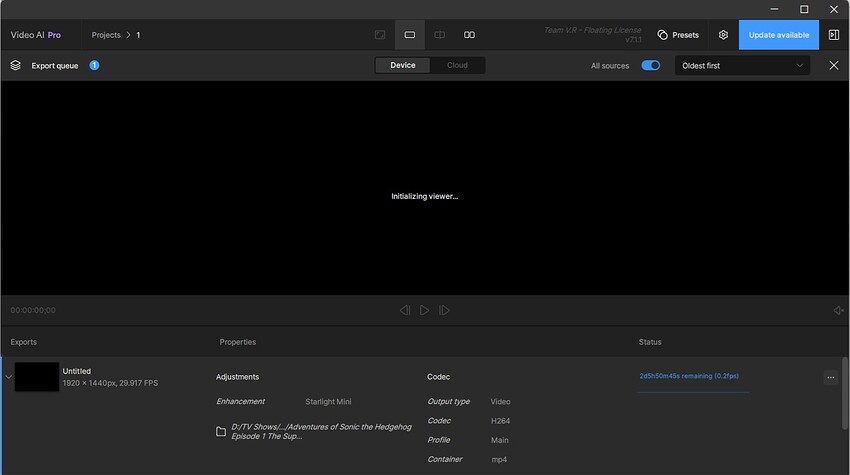
Task: Open the output folder icon
Action: (x=221, y=432)
